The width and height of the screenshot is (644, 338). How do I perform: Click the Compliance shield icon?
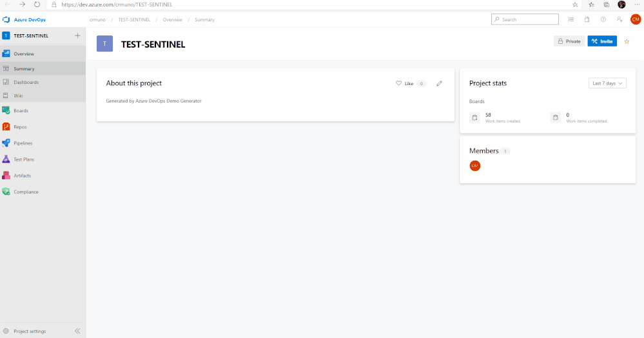point(6,192)
